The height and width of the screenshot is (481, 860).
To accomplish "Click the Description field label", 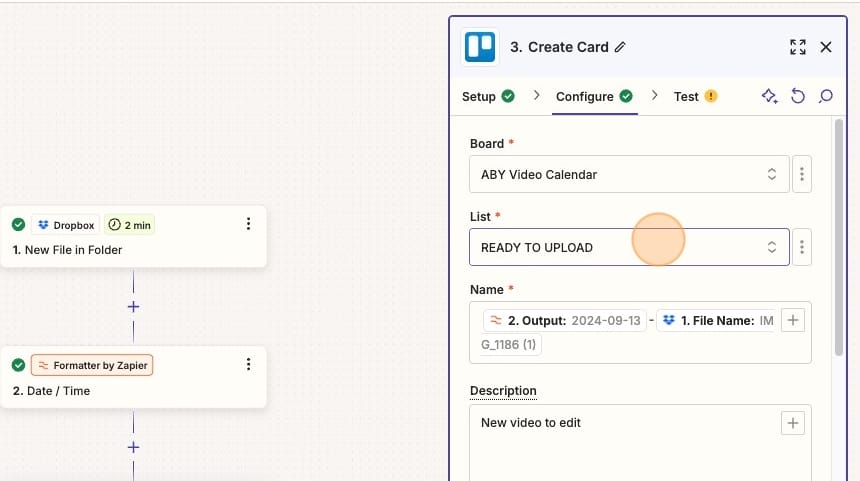I will coord(503,391).
